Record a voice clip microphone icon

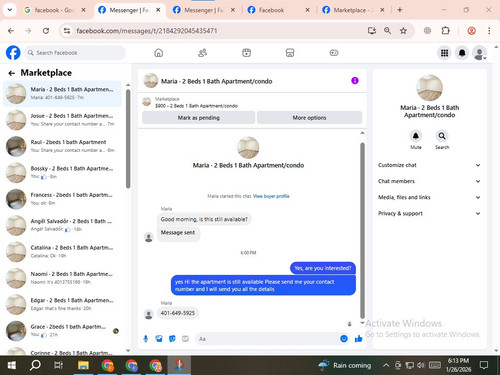[x=146, y=339]
